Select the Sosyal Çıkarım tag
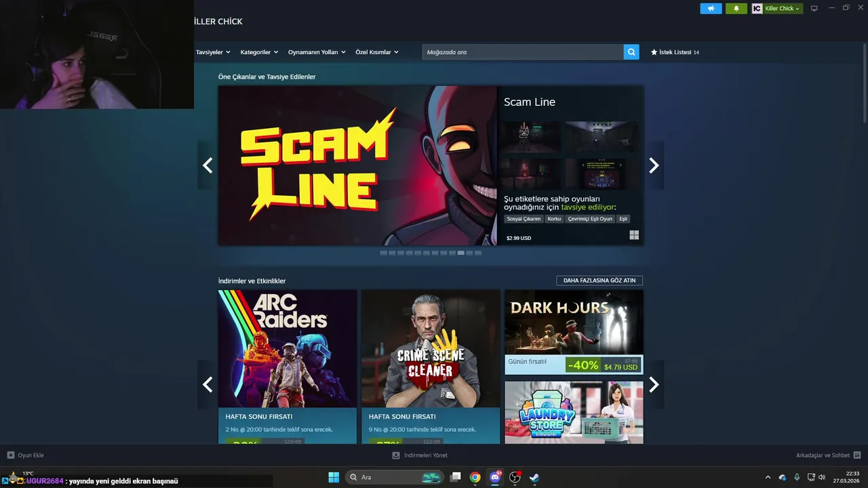The width and height of the screenshot is (868, 488). pos(524,219)
